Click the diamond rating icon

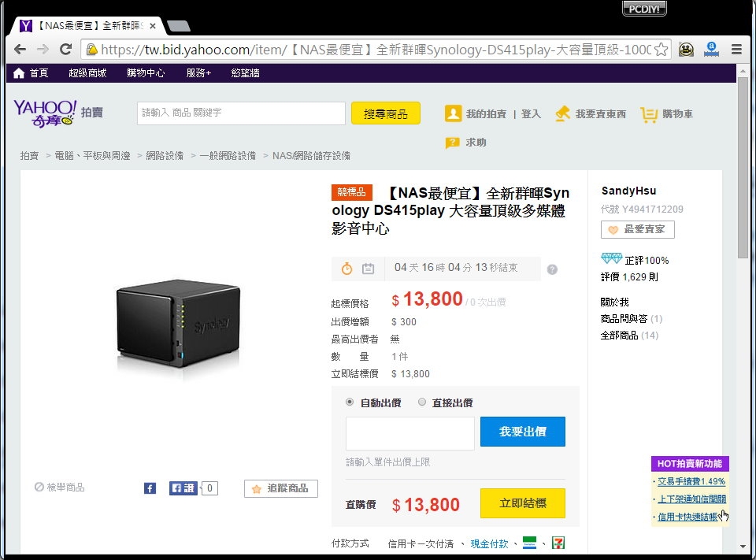[x=611, y=258]
